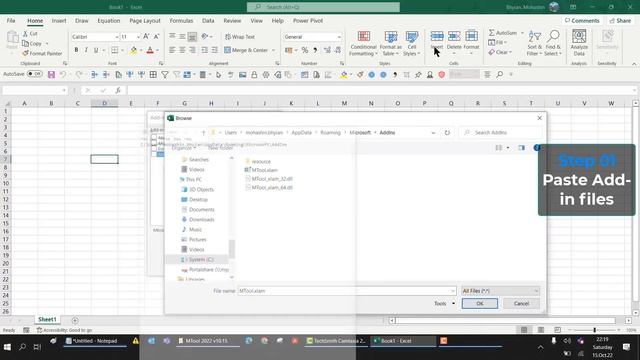Screen dimensions: 640x360
Task: Click the padlock icon in quick access toolbar
Action: point(254,74)
